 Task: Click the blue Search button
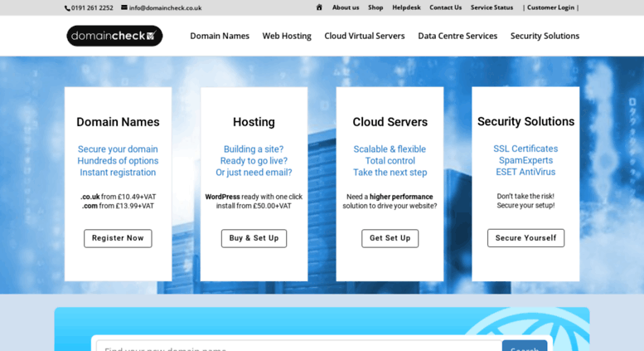(525, 346)
